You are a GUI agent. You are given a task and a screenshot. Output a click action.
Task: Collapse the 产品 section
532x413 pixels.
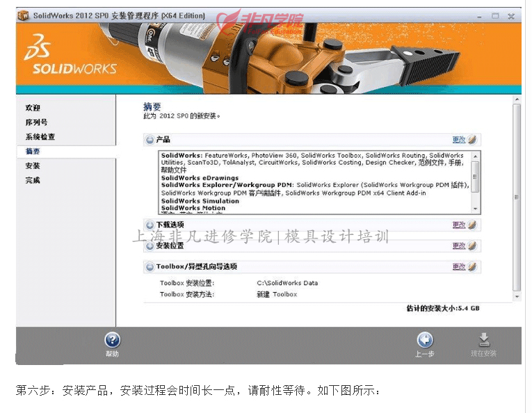150,140
